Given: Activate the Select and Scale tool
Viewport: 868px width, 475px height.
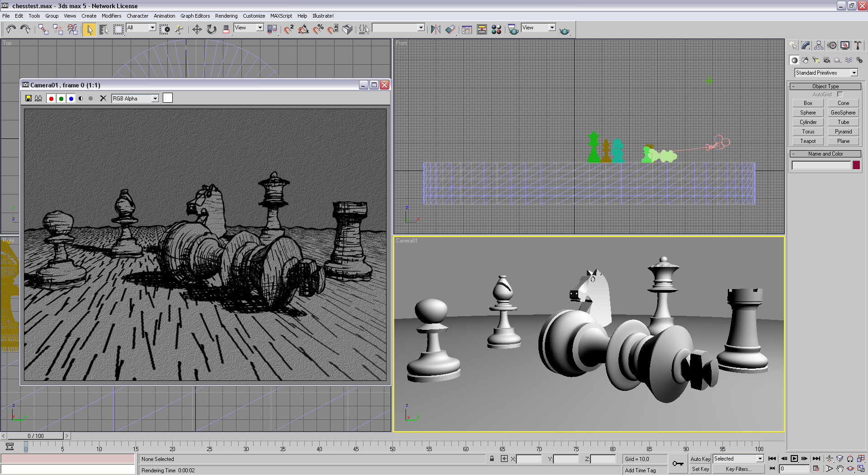Looking at the screenshot, I should pos(226,29).
